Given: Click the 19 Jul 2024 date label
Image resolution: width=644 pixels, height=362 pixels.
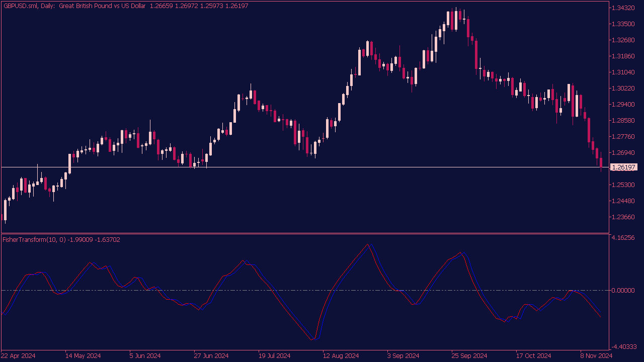Looking at the screenshot, I should (275, 356).
